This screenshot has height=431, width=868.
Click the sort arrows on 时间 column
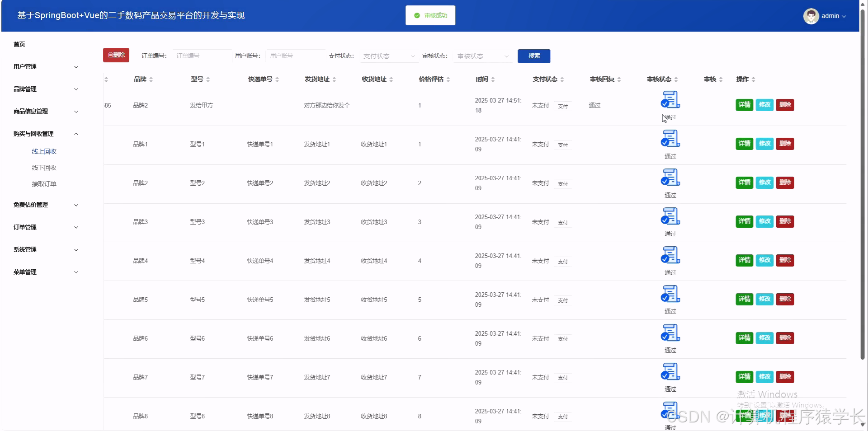click(493, 79)
